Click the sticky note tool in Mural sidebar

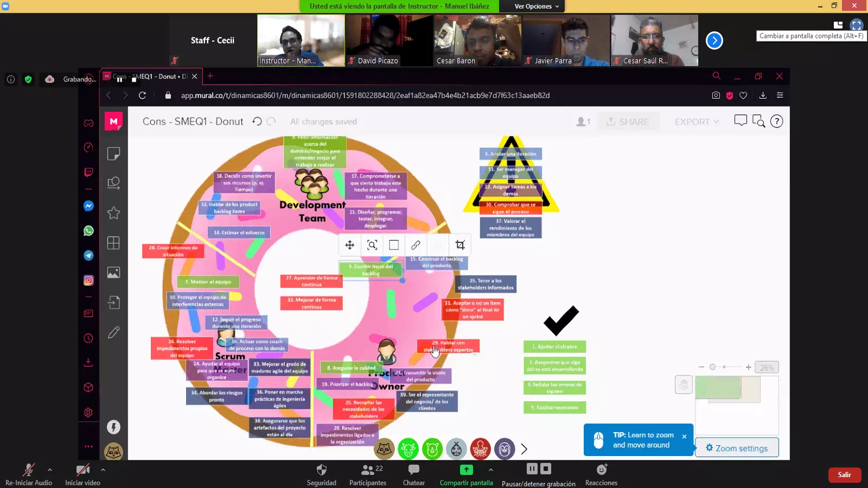pos(113,154)
